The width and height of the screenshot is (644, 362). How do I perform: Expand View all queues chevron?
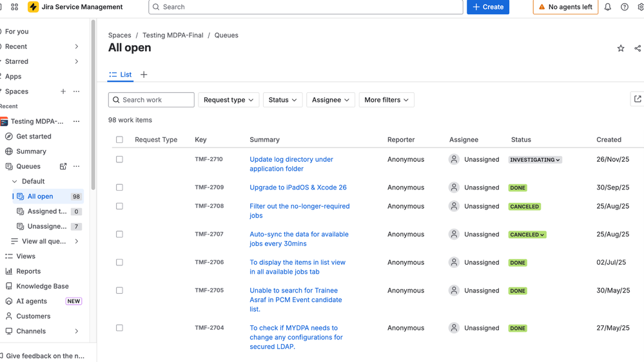[x=77, y=242]
